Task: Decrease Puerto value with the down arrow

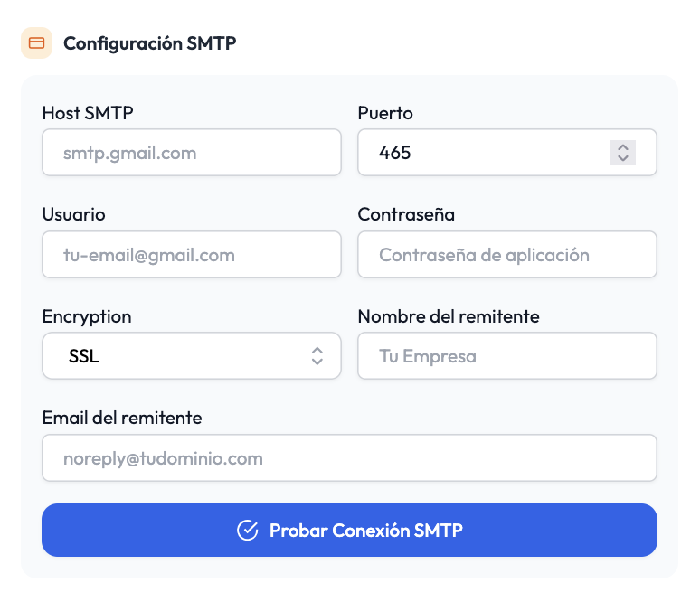Action: click(x=623, y=159)
